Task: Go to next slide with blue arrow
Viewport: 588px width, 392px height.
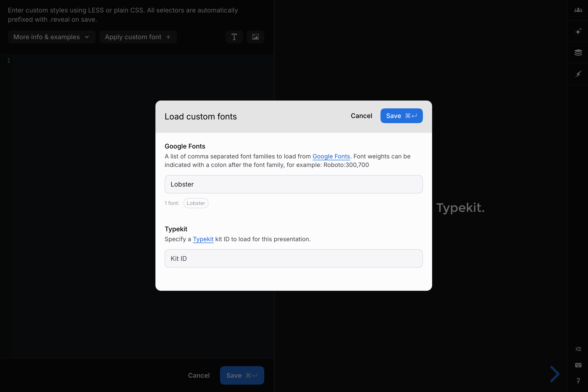Action: (555, 374)
